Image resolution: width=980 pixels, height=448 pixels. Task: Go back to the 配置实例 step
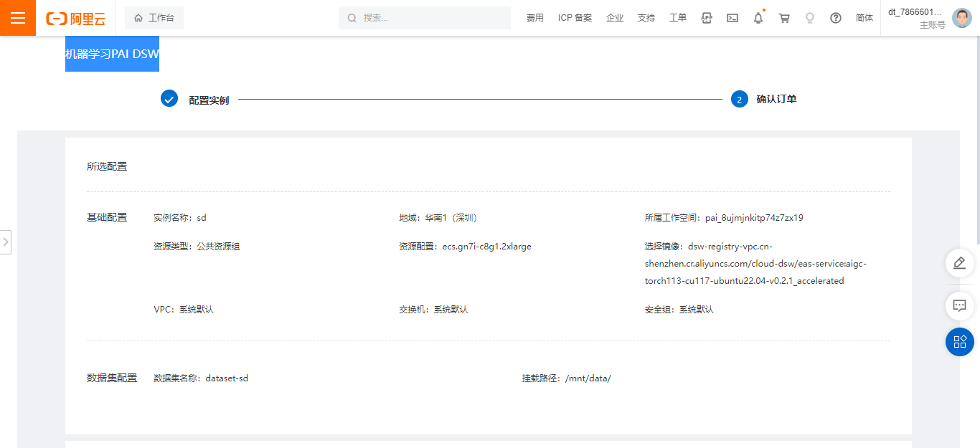click(209, 100)
